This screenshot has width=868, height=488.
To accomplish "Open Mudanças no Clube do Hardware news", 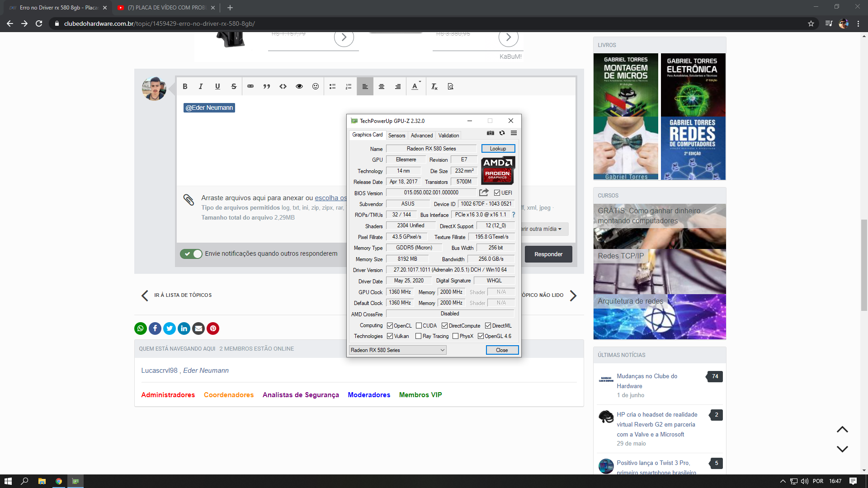I will click(647, 381).
